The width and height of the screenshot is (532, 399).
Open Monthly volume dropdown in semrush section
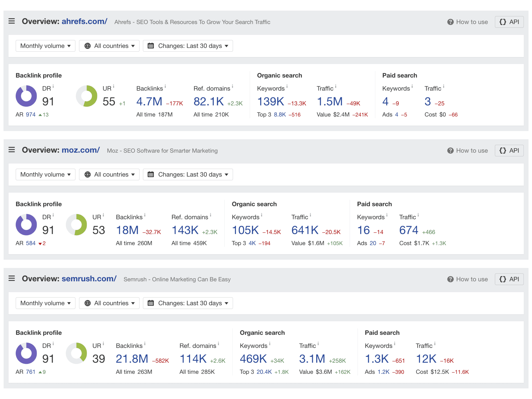pos(45,303)
